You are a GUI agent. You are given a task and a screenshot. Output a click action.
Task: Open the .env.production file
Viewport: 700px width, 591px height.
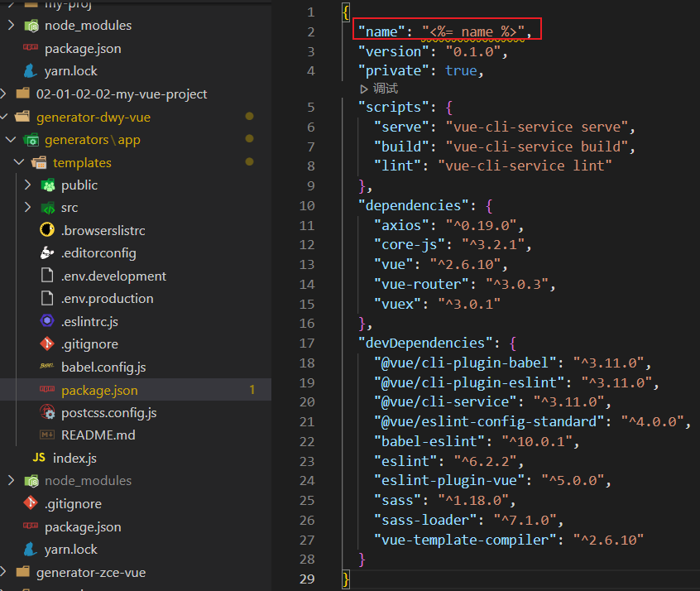tap(107, 299)
